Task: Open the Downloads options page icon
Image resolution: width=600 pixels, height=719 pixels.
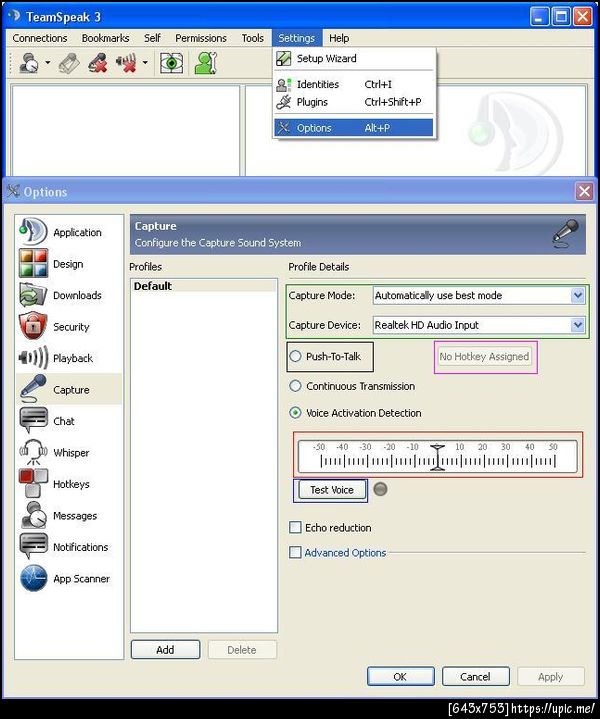Action: point(33,295)
